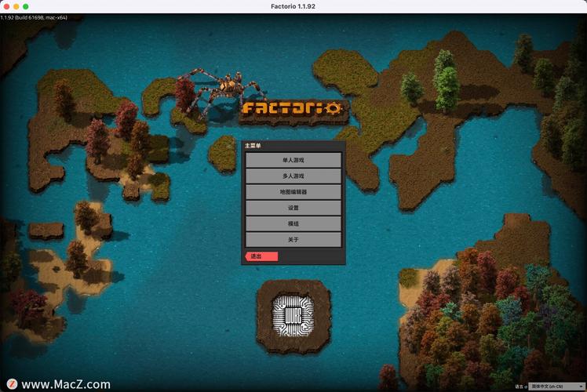This screenshot has height=392, width=587.
Task: Click the version text 1.1.92 build 61698
Action: pyautogui.click(x=34, y=17)
